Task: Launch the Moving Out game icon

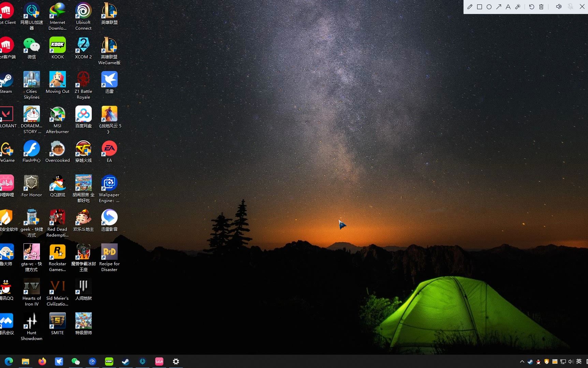Action: [58, 83]
